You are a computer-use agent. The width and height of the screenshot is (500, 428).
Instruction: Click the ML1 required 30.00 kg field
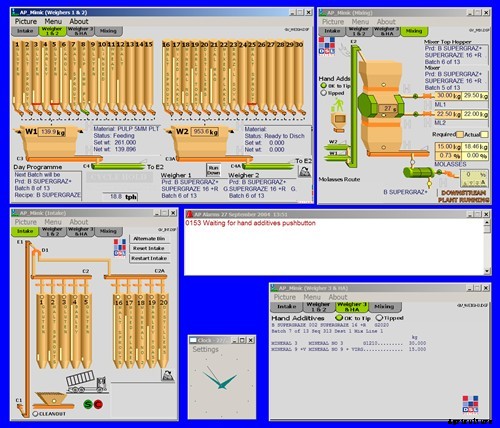click(448, 96)
